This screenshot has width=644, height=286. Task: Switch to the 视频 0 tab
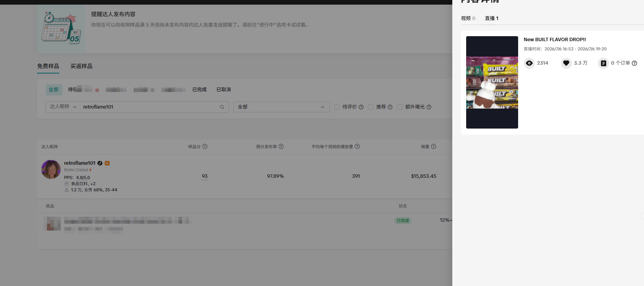point(468,18)
